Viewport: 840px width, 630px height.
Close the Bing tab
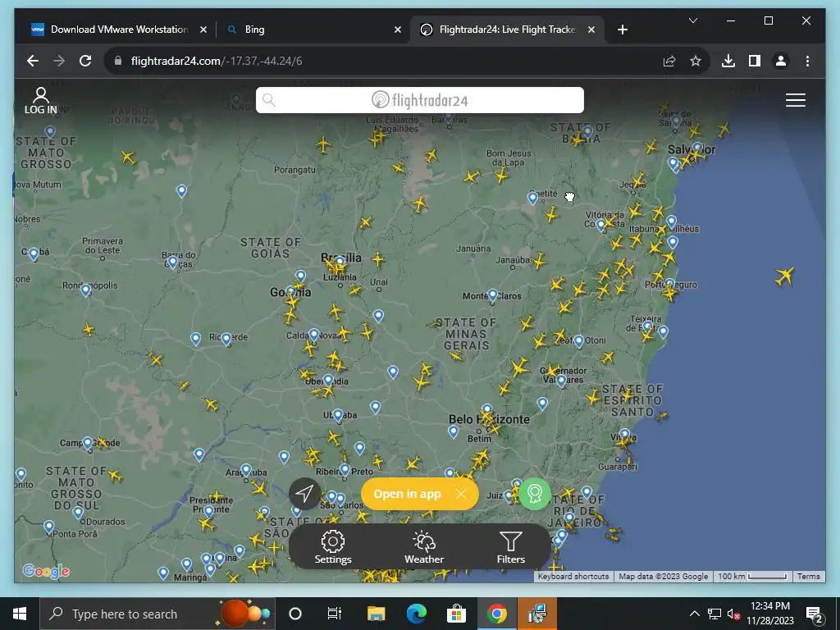coord(398,30)
